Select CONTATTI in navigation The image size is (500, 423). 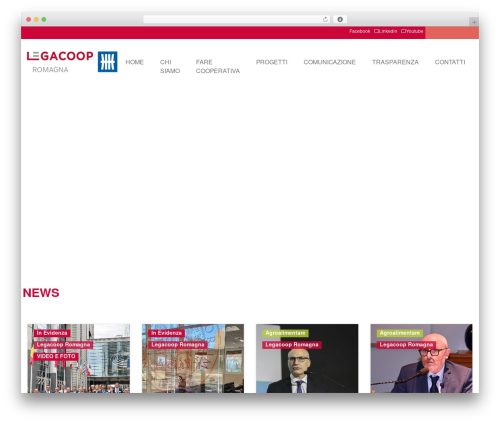450,62
